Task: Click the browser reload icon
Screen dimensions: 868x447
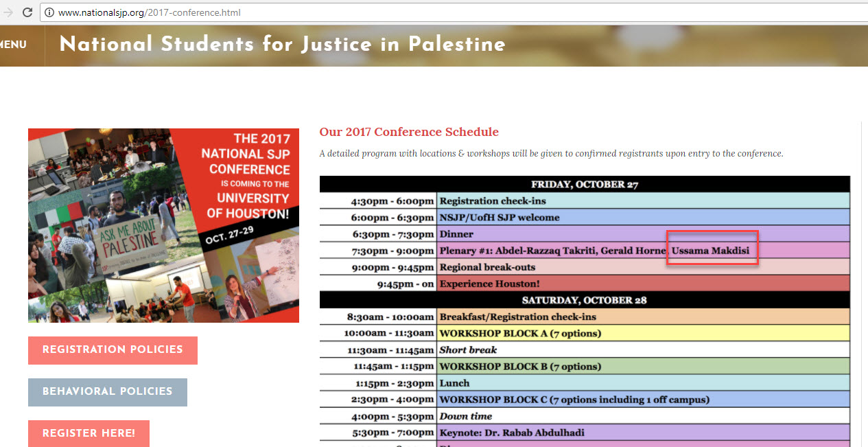Action: coord(27,12)
